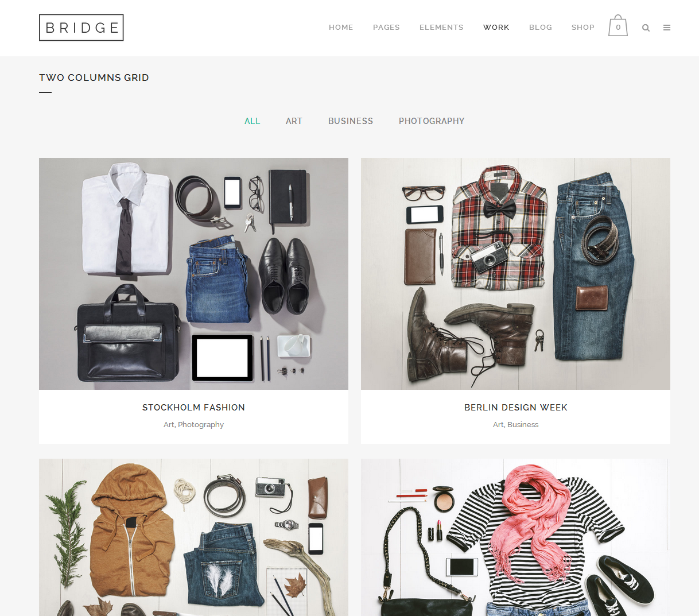Open the plaid shirt and jeans thumbnail
The image size is (699, 616).
[515, 274]
